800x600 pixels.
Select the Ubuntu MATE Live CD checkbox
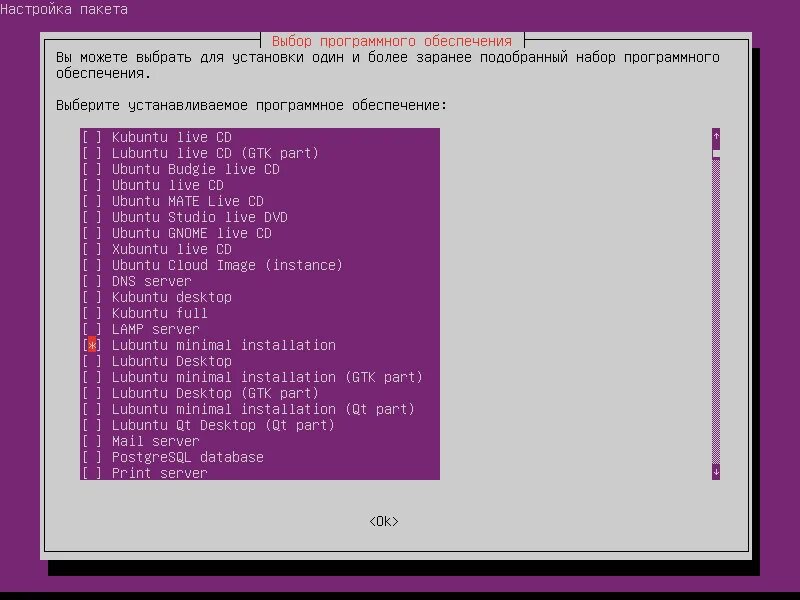point(92,201)
